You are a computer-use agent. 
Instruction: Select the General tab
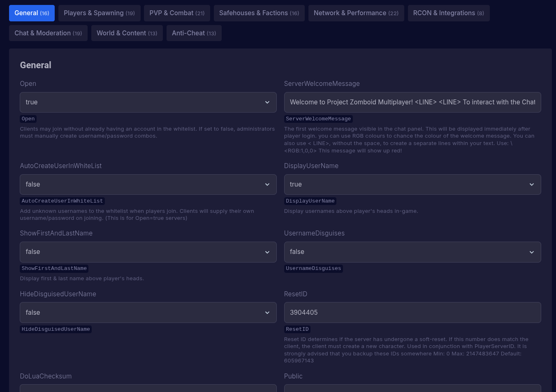pos(32,13)
